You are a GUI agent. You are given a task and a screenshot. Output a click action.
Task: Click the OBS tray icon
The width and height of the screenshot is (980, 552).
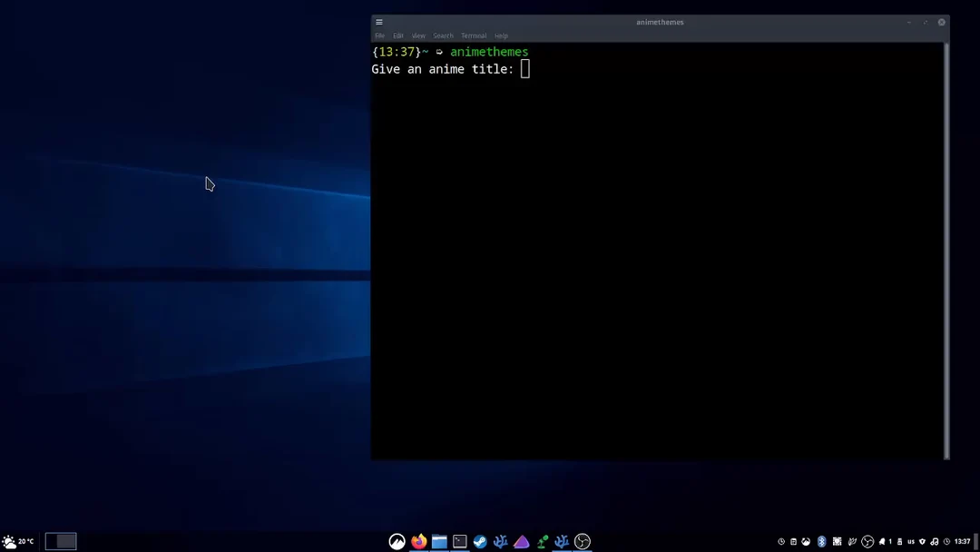(867, 541)
